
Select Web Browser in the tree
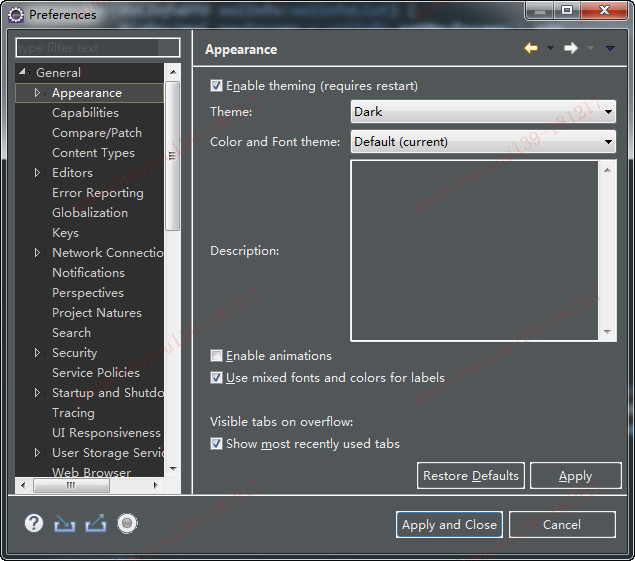tap(92, 472)
